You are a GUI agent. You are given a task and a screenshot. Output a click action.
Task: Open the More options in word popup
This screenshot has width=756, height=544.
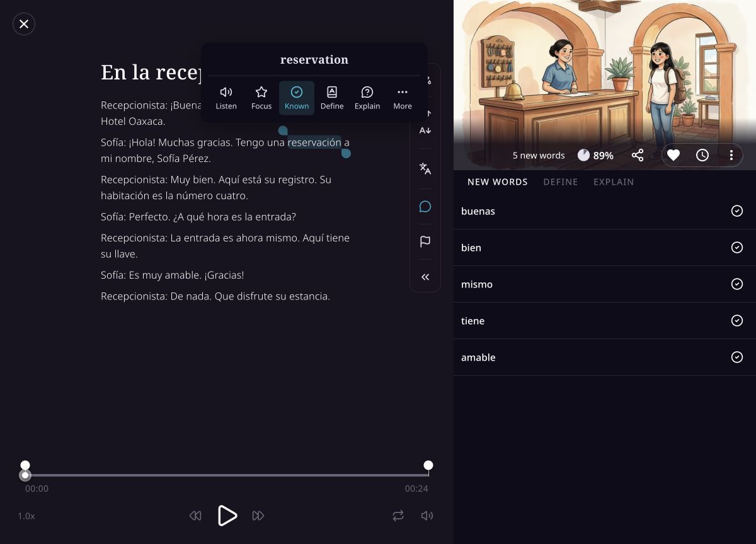point(403,98)
